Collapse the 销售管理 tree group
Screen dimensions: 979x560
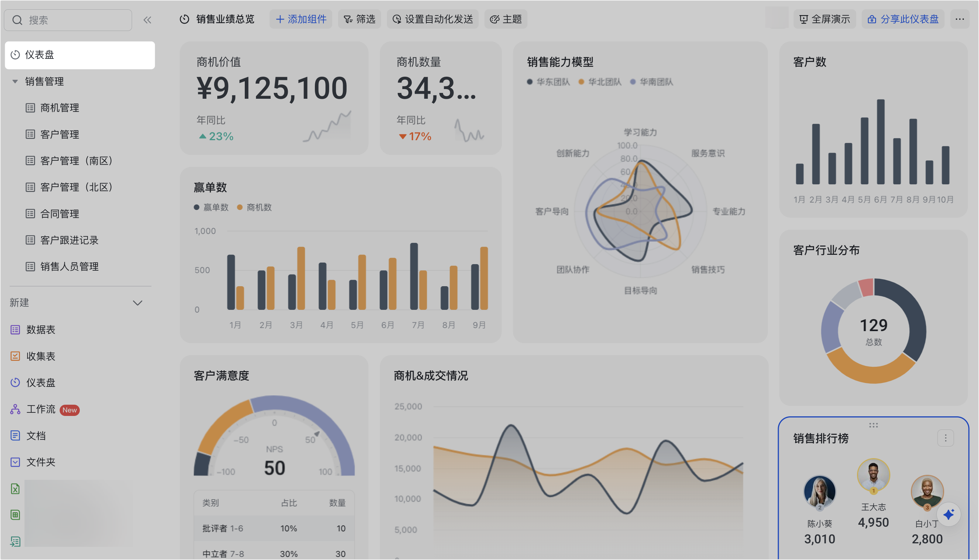tap(15, 82)
